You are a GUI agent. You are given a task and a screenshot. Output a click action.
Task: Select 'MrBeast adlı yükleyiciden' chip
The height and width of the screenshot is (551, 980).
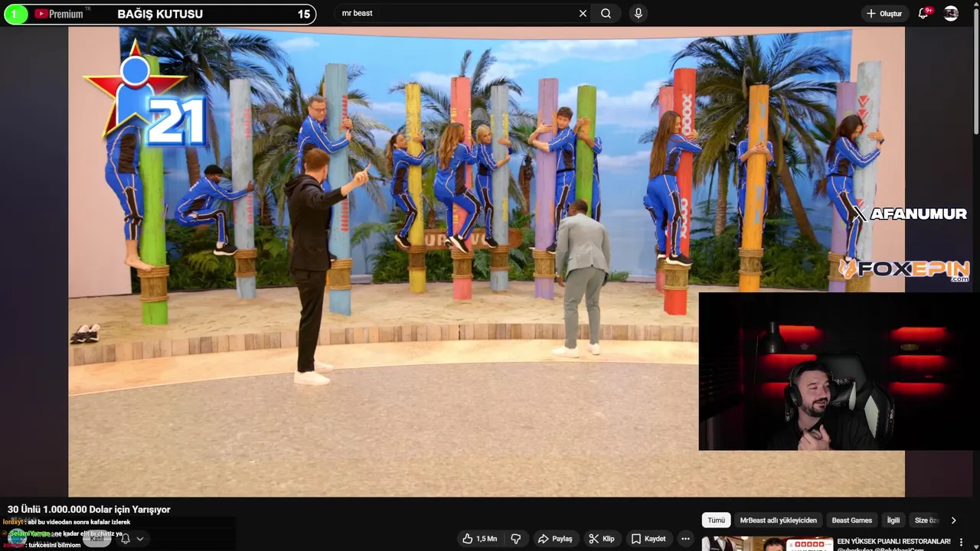(778, 520)
